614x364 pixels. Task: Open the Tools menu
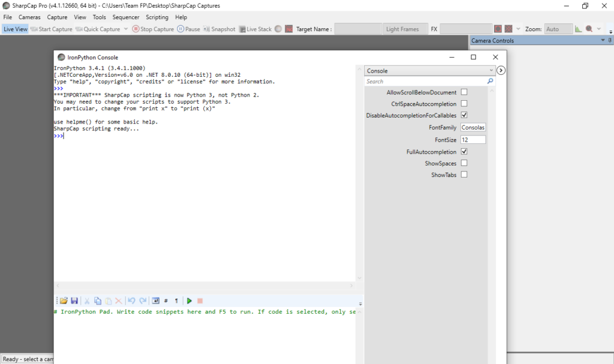coord(99,17)
